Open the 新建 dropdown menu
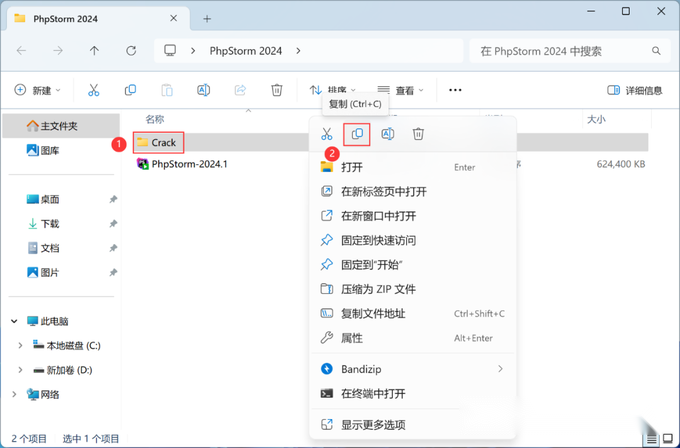Viewport: 680px width, 448px height. (x=38, y=90)
